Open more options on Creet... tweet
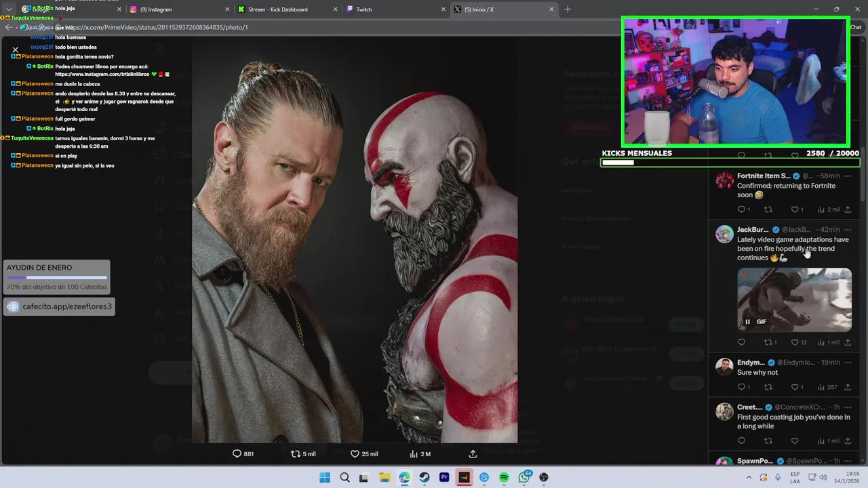The height and width of the screenshot is (488, 868). click(848, 407)
